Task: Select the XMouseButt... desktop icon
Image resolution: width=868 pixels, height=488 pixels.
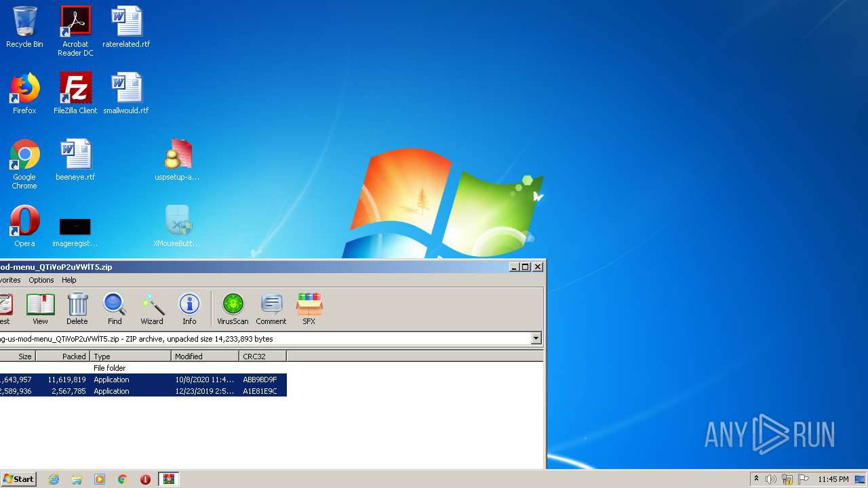Action: point(178,227)
